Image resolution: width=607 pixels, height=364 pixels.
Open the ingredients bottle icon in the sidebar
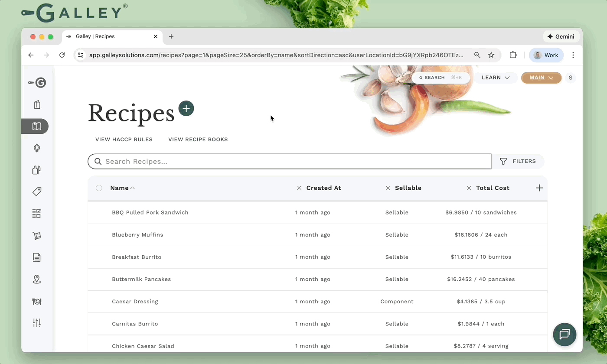(x=37, y=170)
